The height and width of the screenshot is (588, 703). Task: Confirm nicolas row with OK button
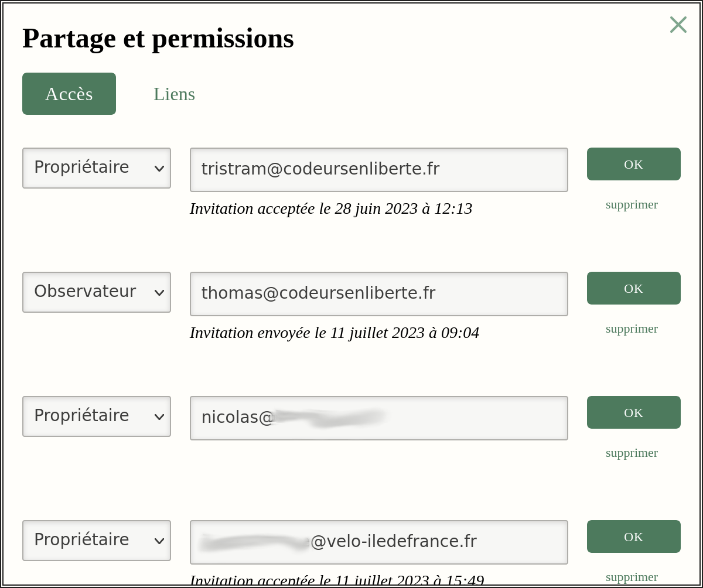[x=633, y=412]
